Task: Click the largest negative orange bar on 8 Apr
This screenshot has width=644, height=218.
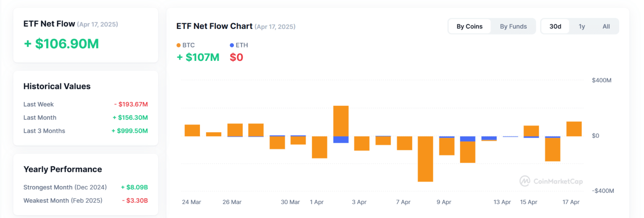Action: pyautogui.click(x=426, y=159)
